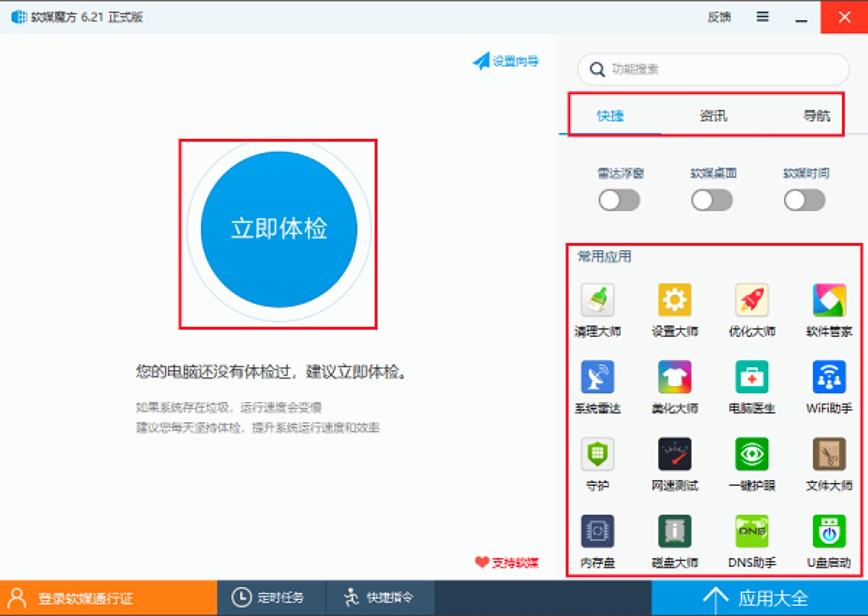Click the 软媒魔方 logo in title bar
This screenshot has width=868, height=616.
pos(19,17)
